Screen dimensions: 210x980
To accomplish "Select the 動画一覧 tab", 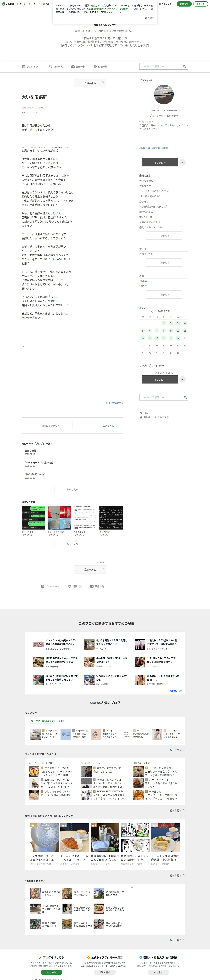I will click(x=100, y=67).
